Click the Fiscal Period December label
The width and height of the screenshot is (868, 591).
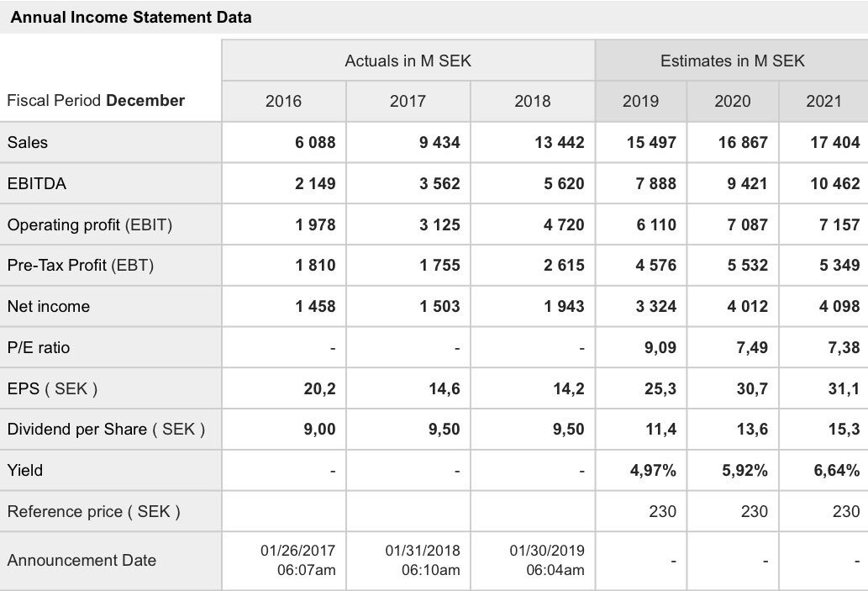(96, 100)
